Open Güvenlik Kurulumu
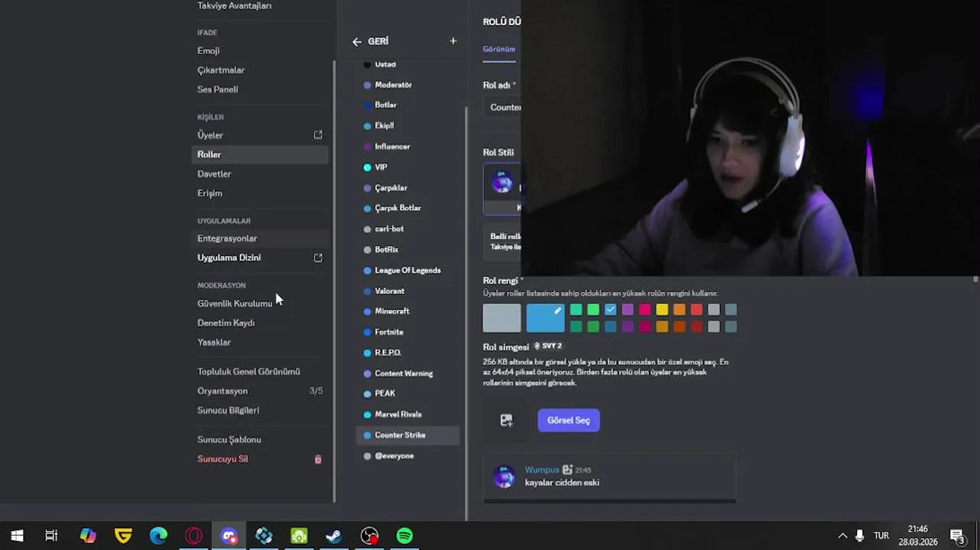 pyautogui.click(x=234, y=304)
